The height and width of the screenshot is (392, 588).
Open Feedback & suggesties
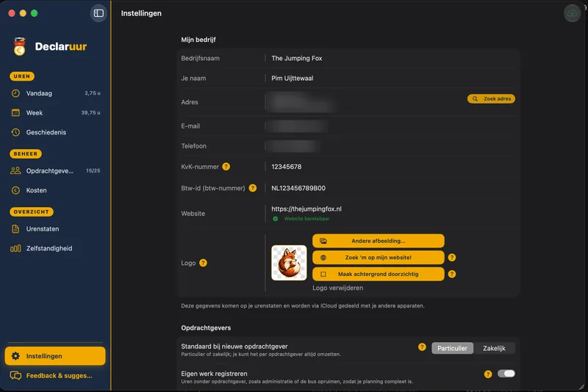pyautogui.click(x=55, y=376)
